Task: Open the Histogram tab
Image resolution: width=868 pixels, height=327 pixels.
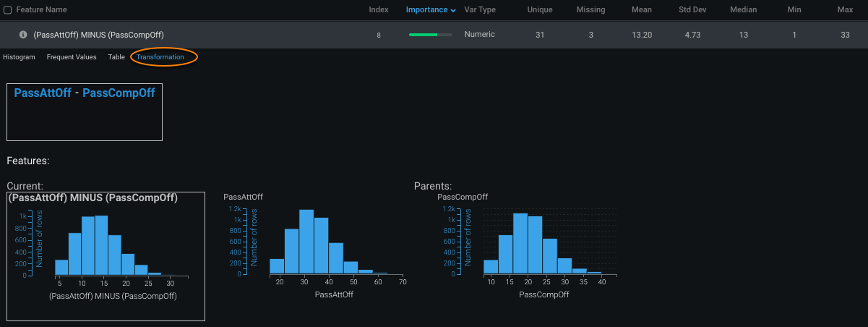Action: pos(19,57)
